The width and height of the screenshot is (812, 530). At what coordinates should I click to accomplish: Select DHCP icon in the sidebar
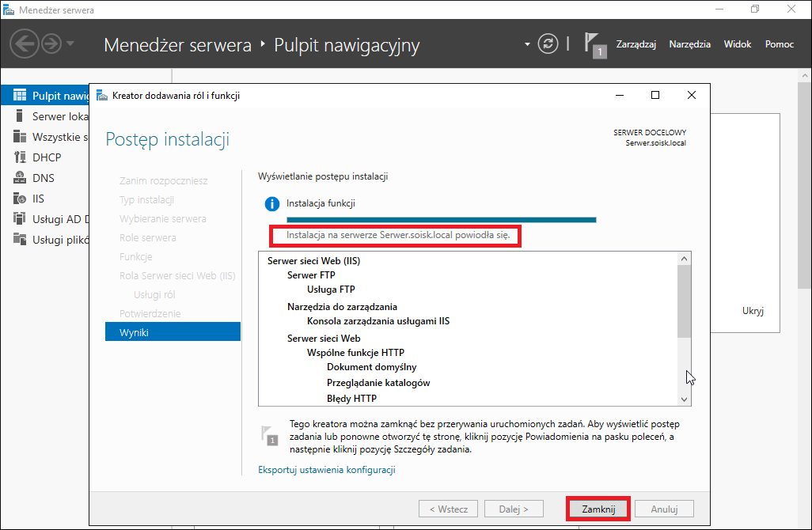click(x=20, y=157)
